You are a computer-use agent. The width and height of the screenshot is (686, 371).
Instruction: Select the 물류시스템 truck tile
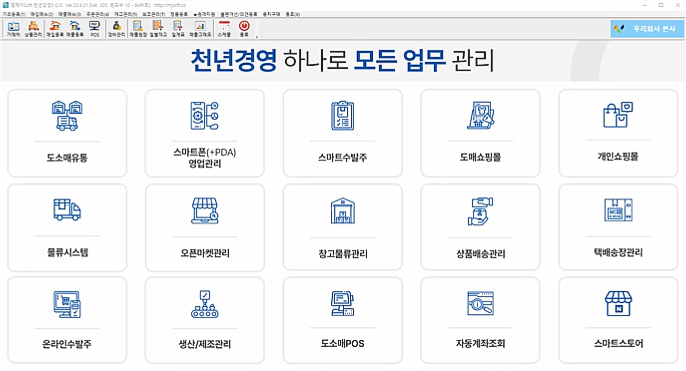pos(67,228)
